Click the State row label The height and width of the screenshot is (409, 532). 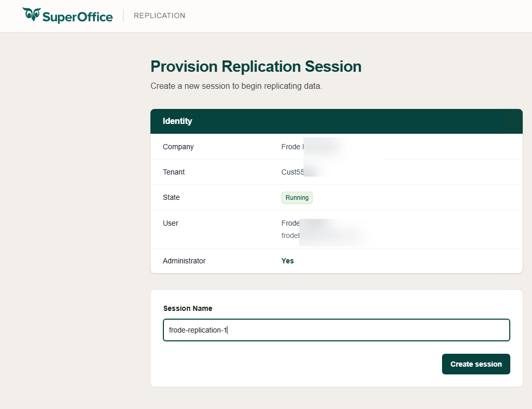pyautogui.click(x=171, y=197)
